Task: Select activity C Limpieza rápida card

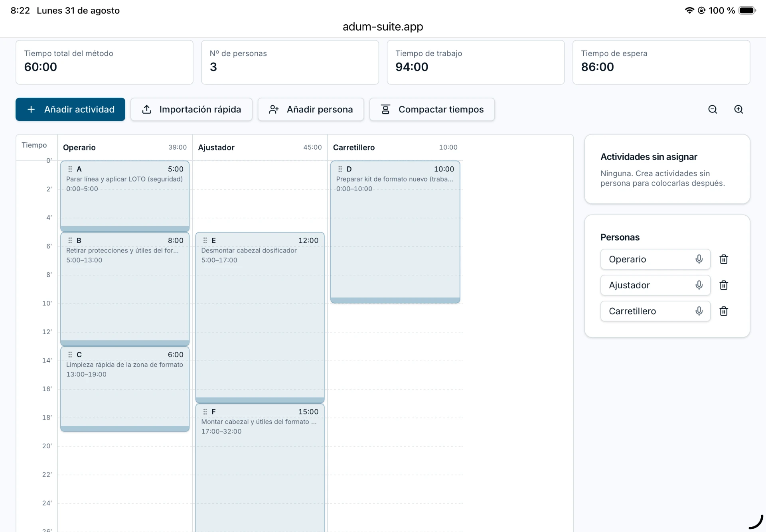Action: pyautogui.click(x=125, y=389)
